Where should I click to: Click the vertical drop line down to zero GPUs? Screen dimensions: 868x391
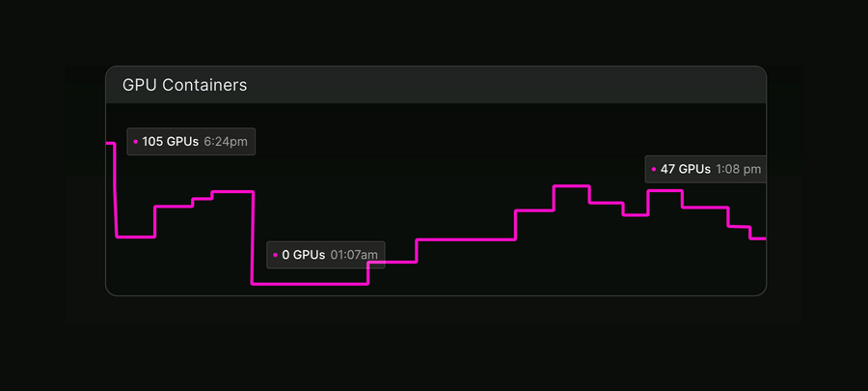coord(253,237)
